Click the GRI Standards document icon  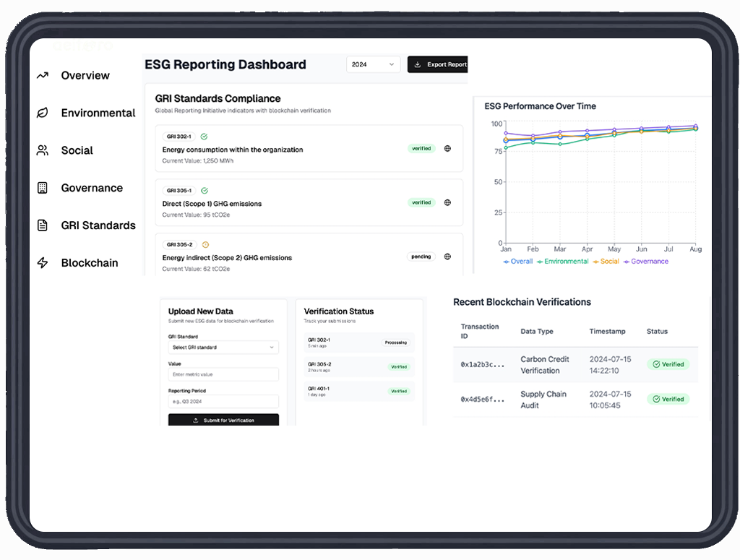(x=43, y=225)
